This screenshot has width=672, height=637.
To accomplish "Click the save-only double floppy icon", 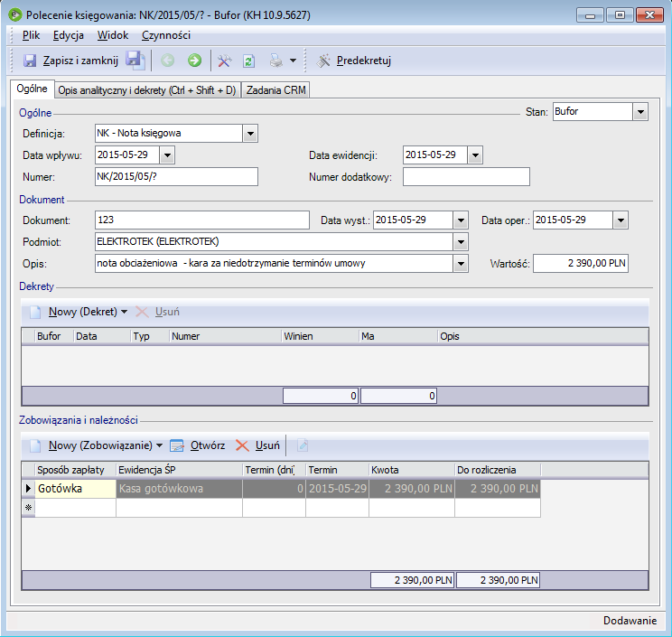I will (x=135, y=60).
